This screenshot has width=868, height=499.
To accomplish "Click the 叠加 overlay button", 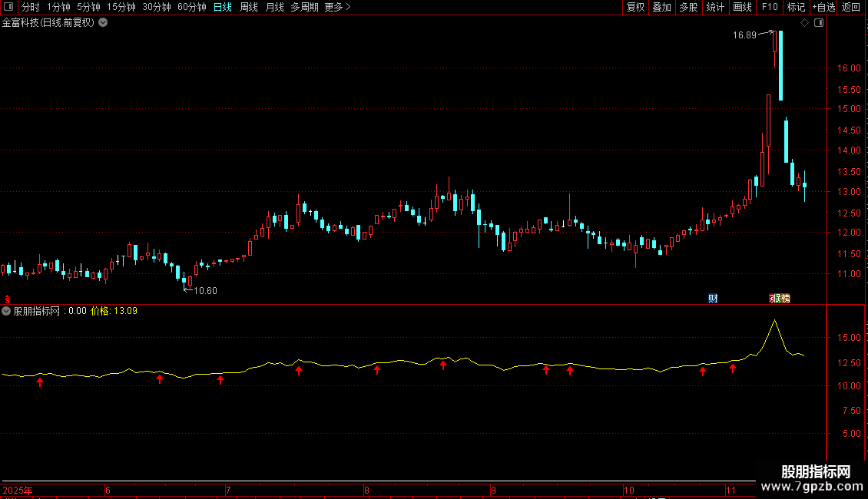I will [661, 7].
